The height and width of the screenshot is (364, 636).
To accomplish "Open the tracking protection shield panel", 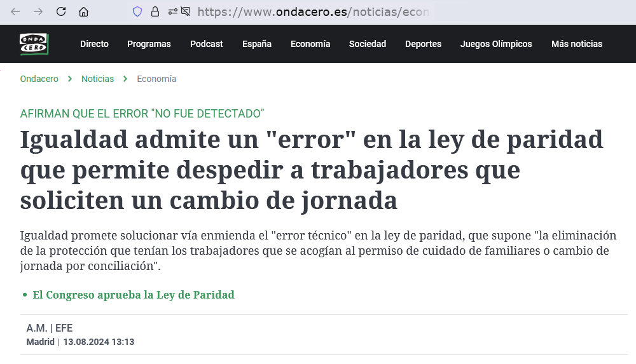I will (137, 11).
